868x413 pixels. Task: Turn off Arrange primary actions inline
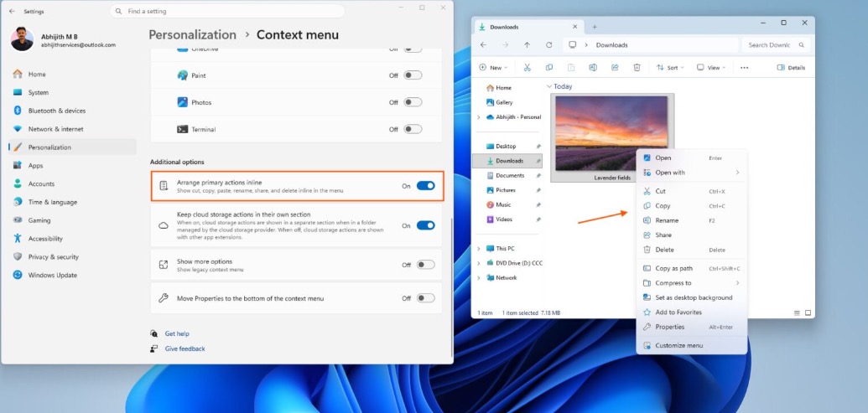coord(426,186)
